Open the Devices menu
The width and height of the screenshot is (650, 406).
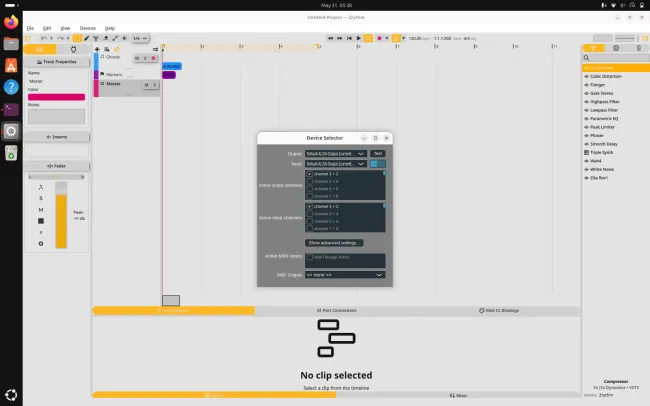[x=87, y=28]
